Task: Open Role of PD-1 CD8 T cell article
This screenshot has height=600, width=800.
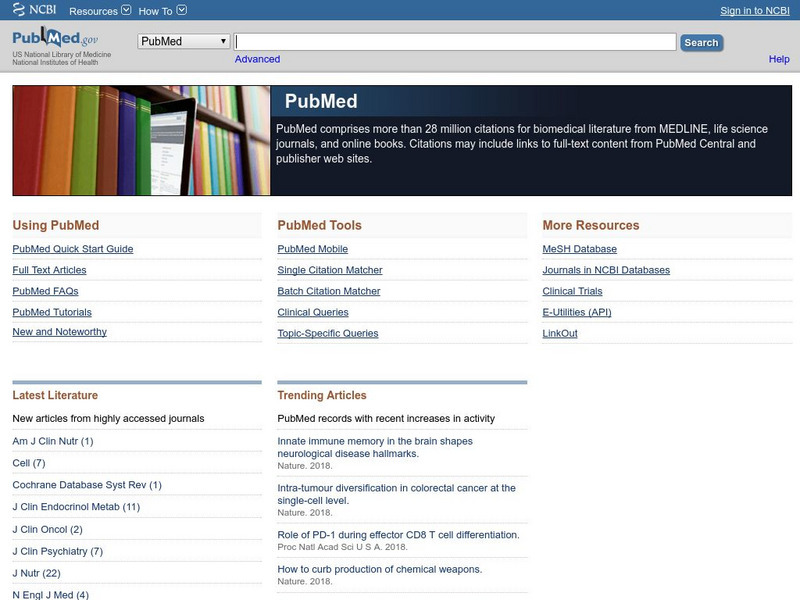Action: tap(398, 535)
